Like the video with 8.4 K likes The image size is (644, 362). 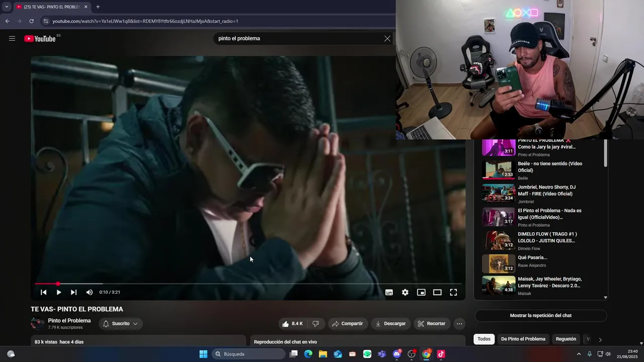pos(292,324)
